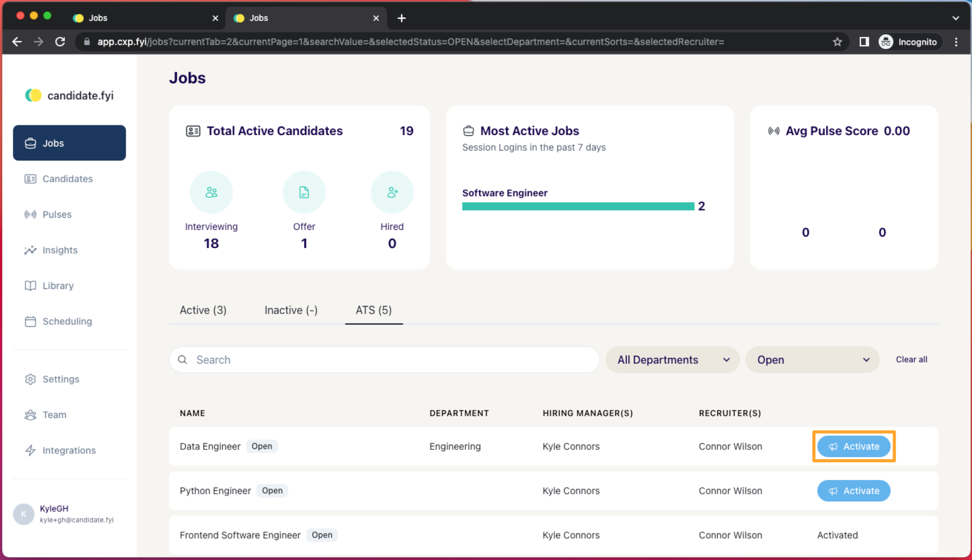Open Insights panel
This screenshot has width=972, height=560.
(60, 250)
